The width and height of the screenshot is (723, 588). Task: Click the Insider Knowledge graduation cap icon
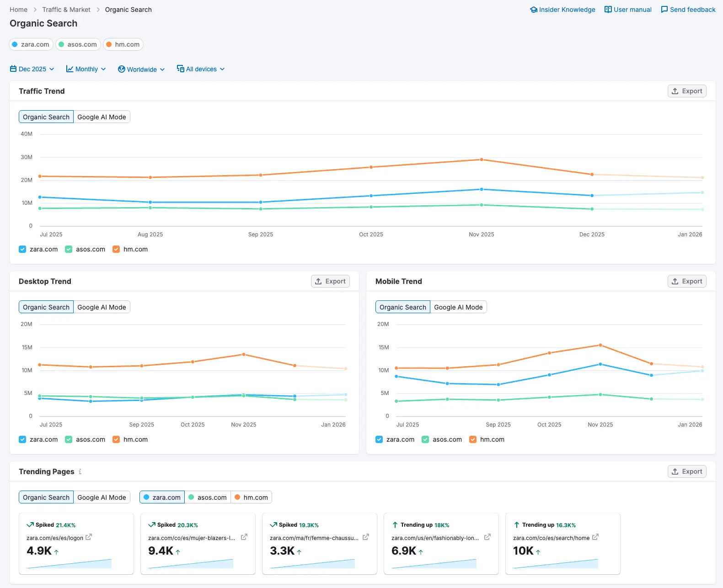point(533,10)
